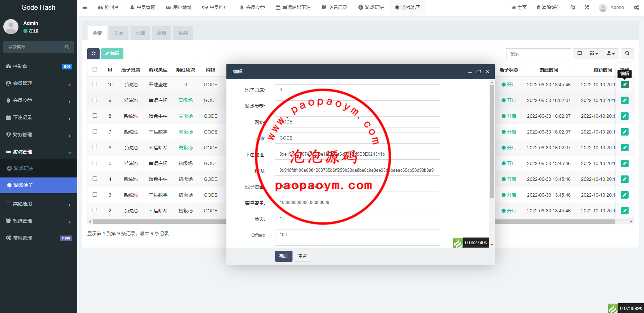
Task: Check the checkbox for row Id 2
Action: click(x=95, y=210)
